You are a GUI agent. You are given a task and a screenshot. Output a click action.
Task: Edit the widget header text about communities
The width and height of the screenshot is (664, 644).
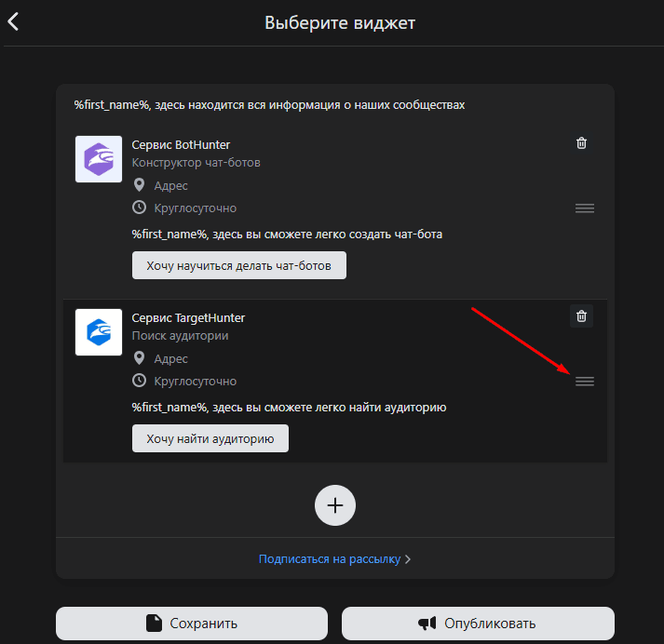269,105
